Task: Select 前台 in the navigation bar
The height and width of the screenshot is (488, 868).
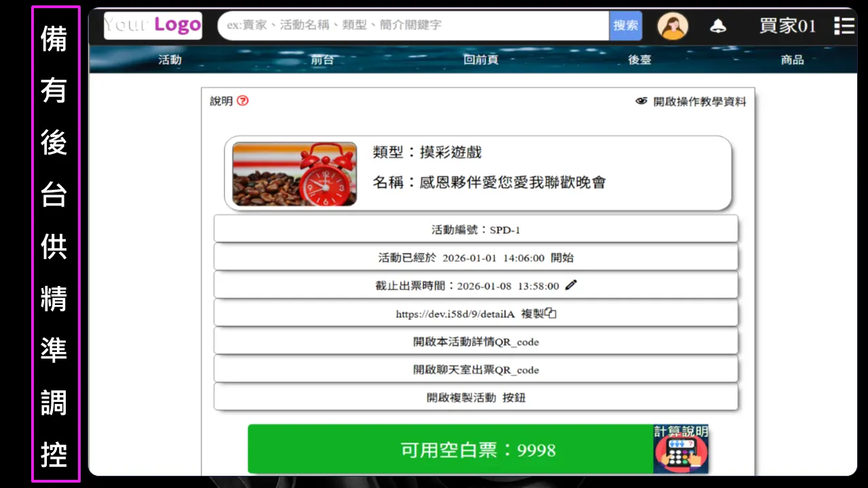Action: [x=321, y=60]
